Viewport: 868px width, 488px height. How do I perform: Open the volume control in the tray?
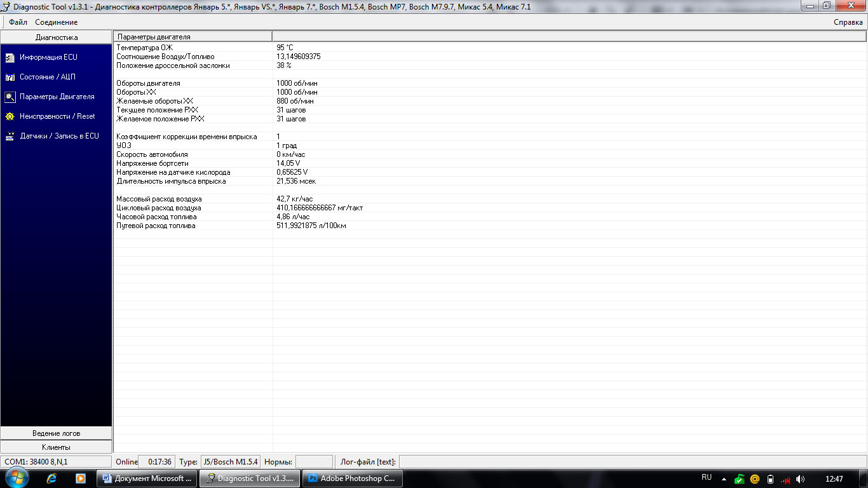coord(801,479)
